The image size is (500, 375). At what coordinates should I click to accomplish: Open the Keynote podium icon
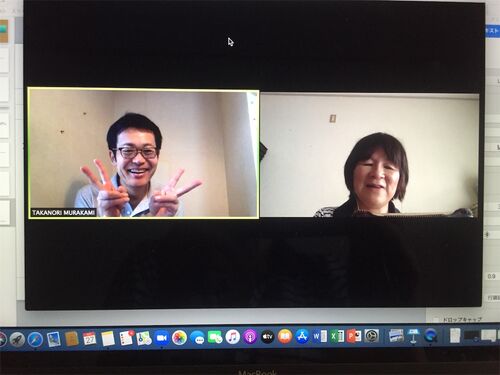tap(413, 336)
